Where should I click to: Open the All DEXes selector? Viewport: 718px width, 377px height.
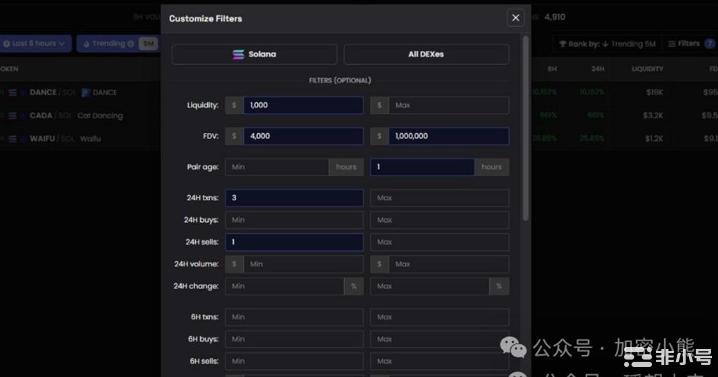[x=426, y=54]
